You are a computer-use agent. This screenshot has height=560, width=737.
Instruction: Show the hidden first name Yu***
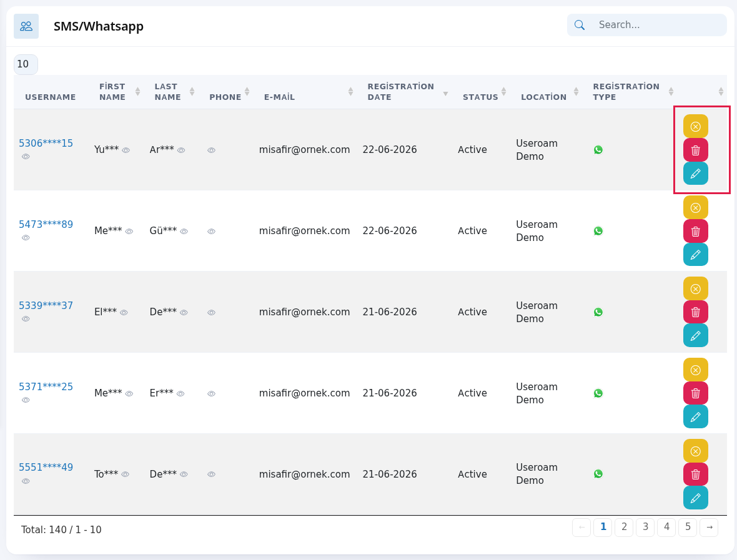126,150
